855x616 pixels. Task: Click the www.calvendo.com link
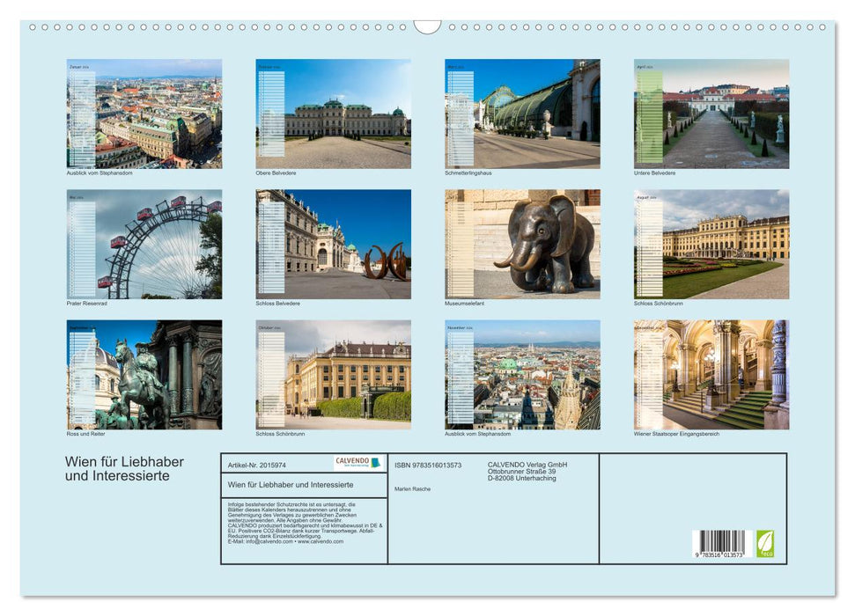tap(319, 541)
